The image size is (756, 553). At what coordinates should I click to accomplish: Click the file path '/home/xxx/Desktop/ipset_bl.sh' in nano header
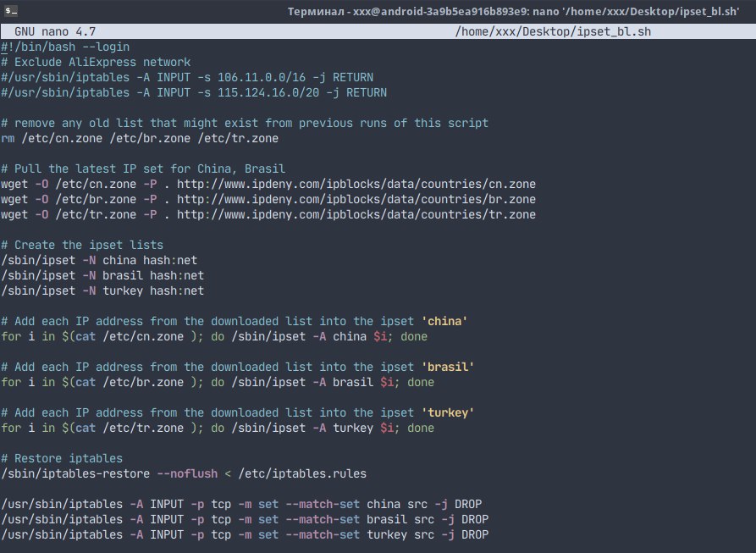coord(553,32)
